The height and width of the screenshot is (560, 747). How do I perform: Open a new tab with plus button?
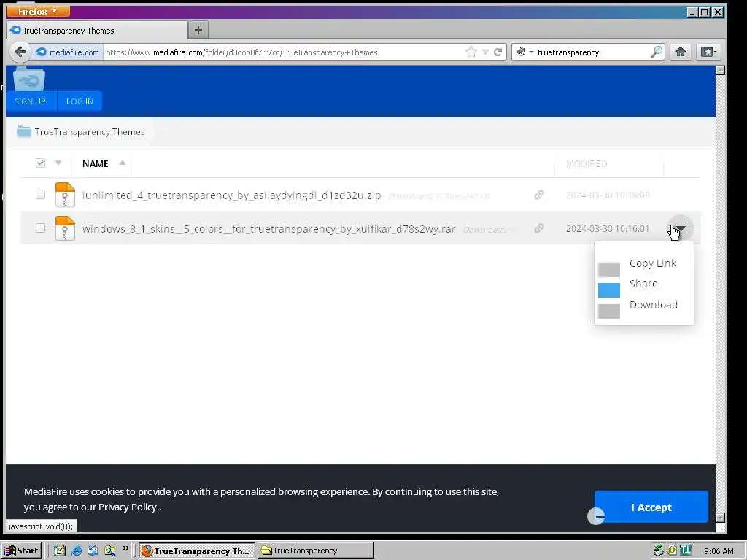pyautogui.click(x=198, y=30)
